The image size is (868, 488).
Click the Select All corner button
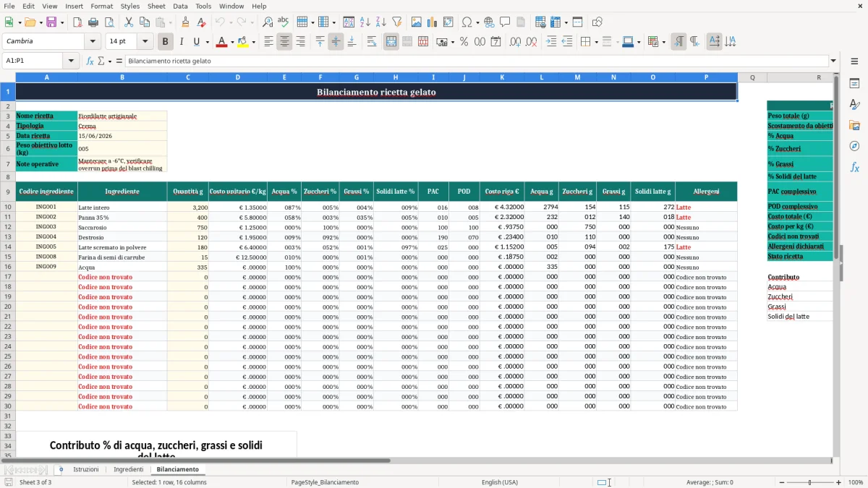(8, 77)
